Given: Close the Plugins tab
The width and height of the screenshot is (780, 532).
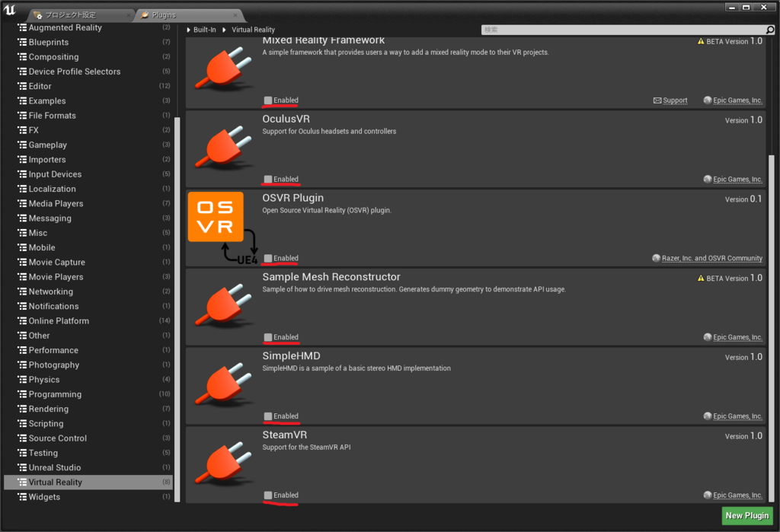Looking at the screenshot, I should [235, 15].
